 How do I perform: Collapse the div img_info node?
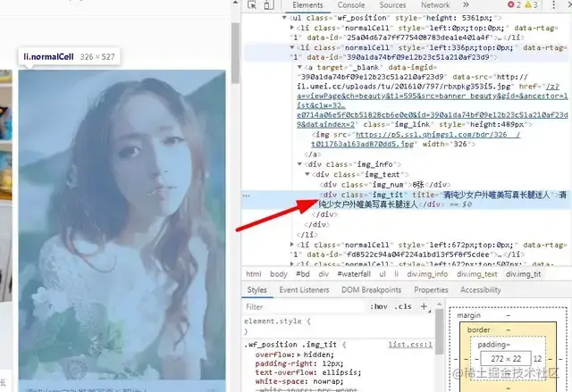[x=299, y=164]
